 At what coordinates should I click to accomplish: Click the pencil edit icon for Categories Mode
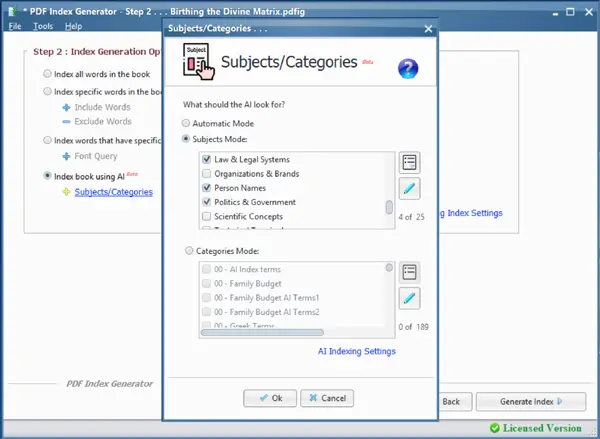point(409,298)
